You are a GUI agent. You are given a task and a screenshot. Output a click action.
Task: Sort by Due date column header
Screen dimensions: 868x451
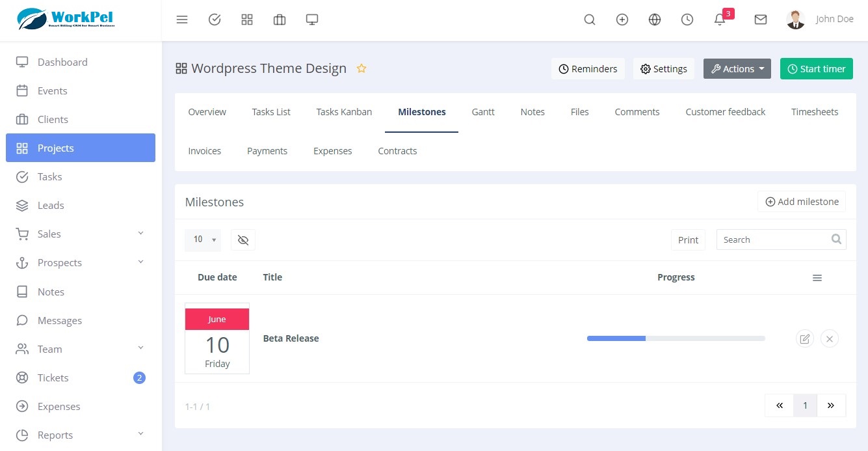pyautogui.click(x=217, y=277)
